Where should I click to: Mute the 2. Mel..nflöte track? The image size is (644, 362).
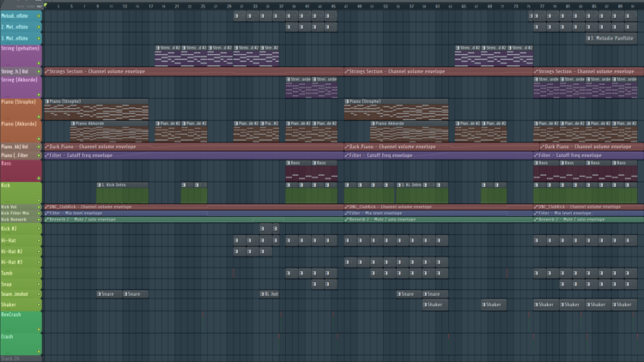pos(39,27)
